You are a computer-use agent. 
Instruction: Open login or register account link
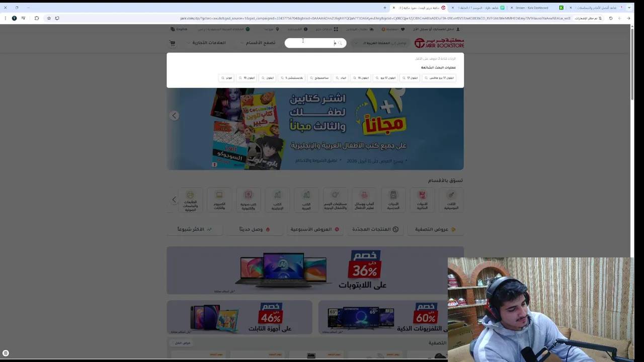point(436,29)
